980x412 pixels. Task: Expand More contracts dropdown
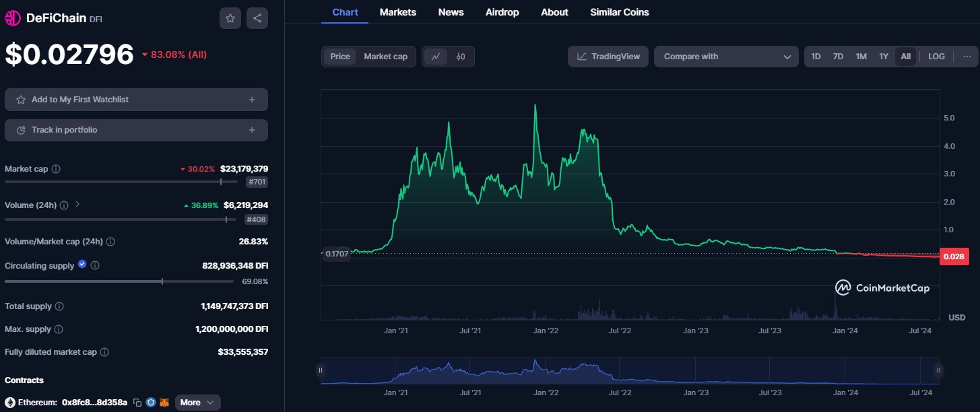197,403
